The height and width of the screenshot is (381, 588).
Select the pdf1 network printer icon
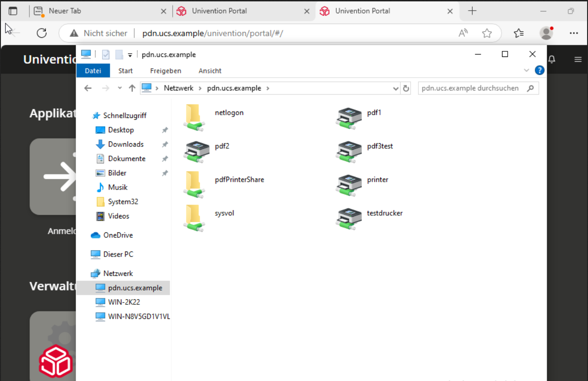click(x=349, y=118)
